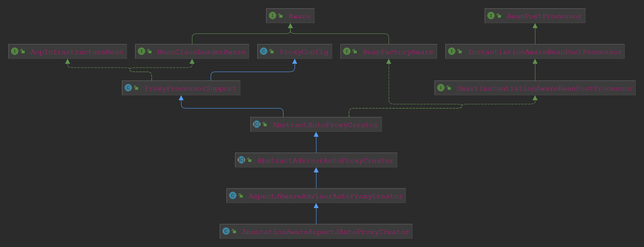Click the class icon of ProxyProcessorSupport
Viewport: 644px width, 247px height.
pyautogui.click(x=128, y=88)
